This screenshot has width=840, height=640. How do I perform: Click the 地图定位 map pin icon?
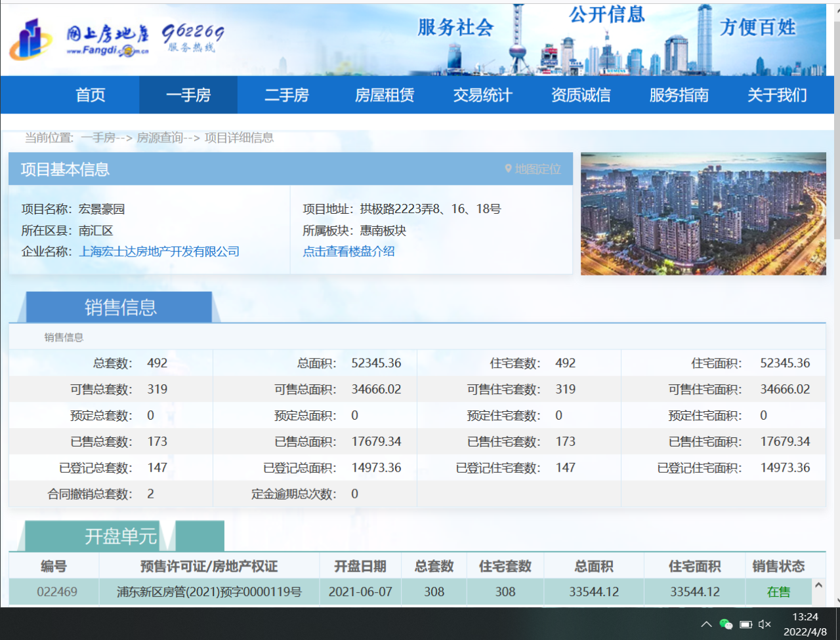click(x=508, y=169)
